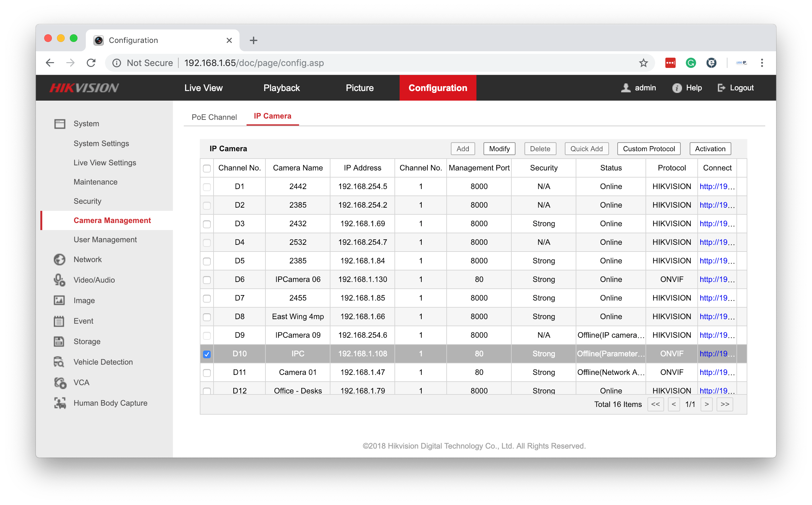Select the Network sidebar icon
The image size is (812, 505).
point(60,260)
